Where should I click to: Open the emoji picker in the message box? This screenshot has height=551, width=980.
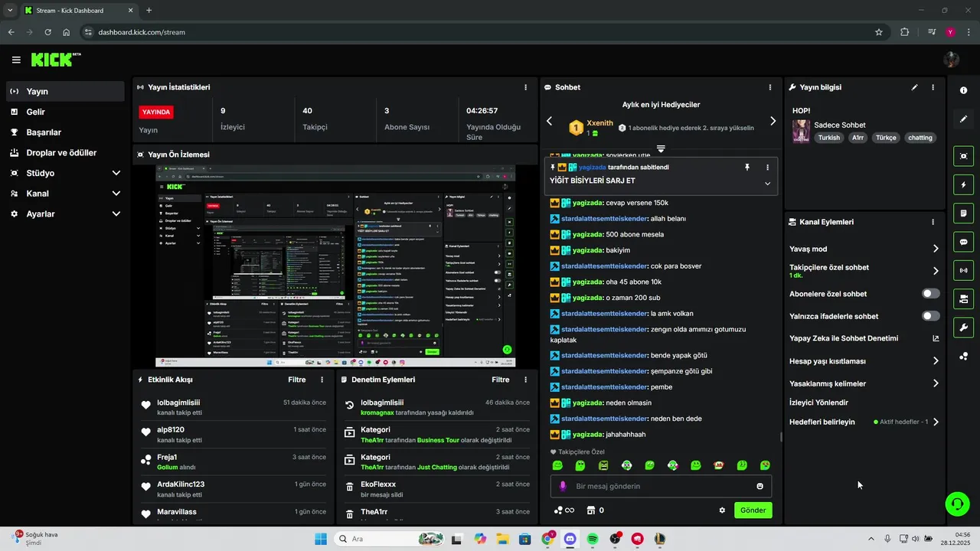click(759, 486)
